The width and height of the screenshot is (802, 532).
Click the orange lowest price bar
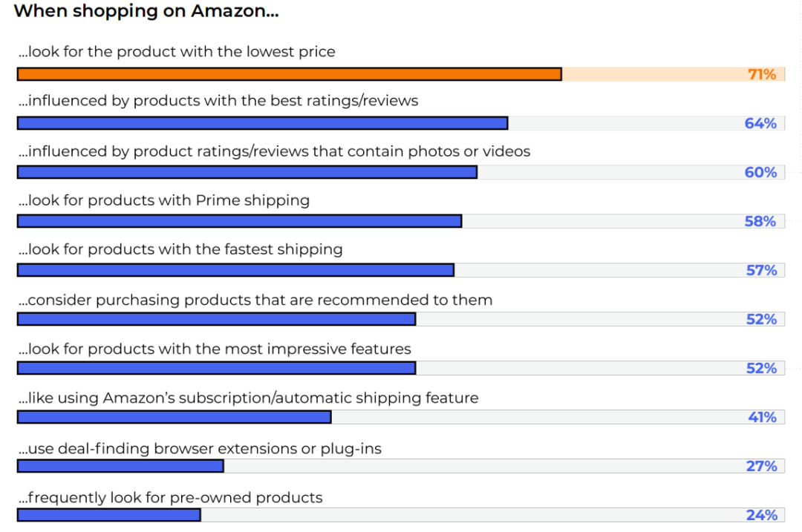pos(289,74)
